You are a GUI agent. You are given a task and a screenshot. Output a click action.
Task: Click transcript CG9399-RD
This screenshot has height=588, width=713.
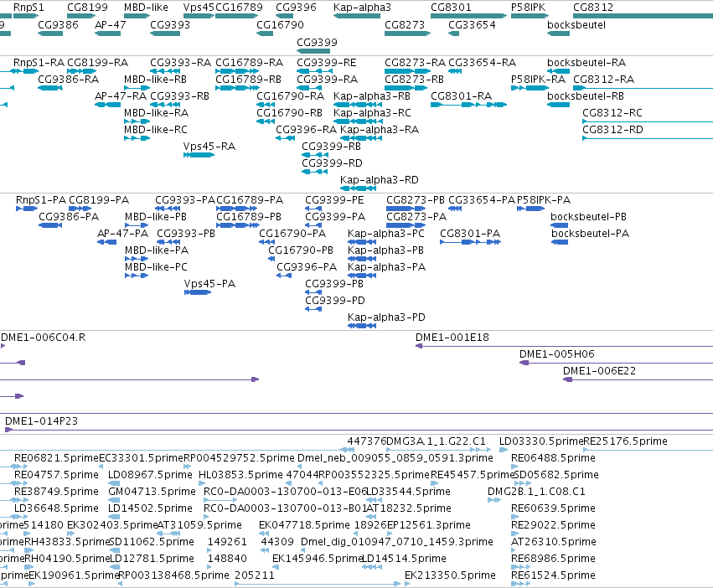coord(332,162)
